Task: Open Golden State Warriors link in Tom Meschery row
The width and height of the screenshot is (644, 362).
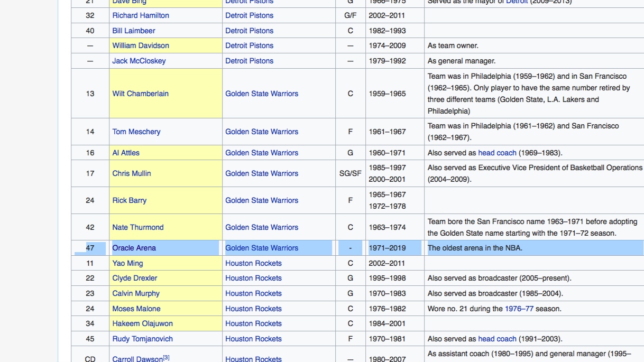Action: point(262,132)
